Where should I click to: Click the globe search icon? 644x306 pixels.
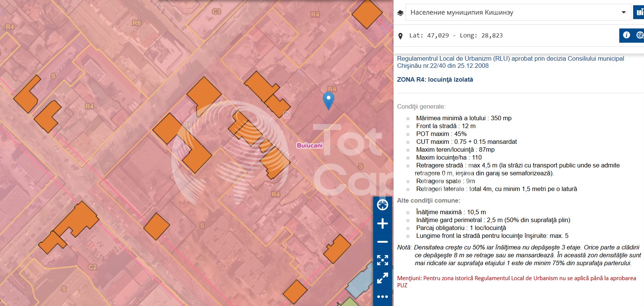(640, 35)
